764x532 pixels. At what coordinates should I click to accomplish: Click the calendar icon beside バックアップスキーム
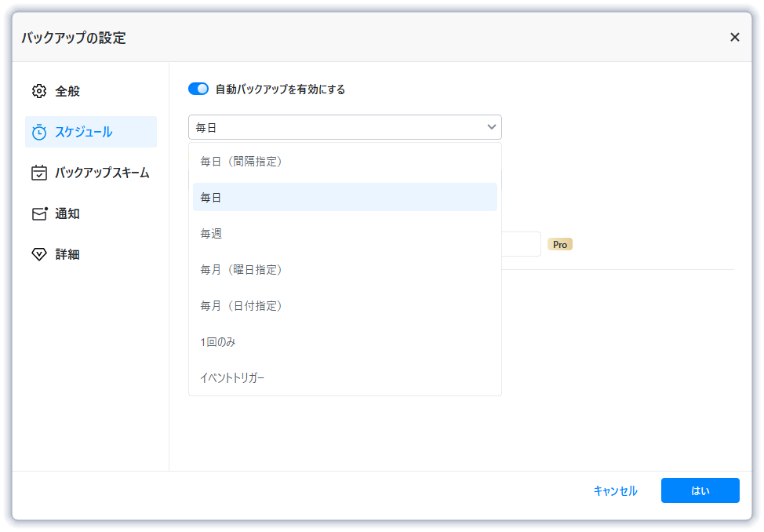39,173
